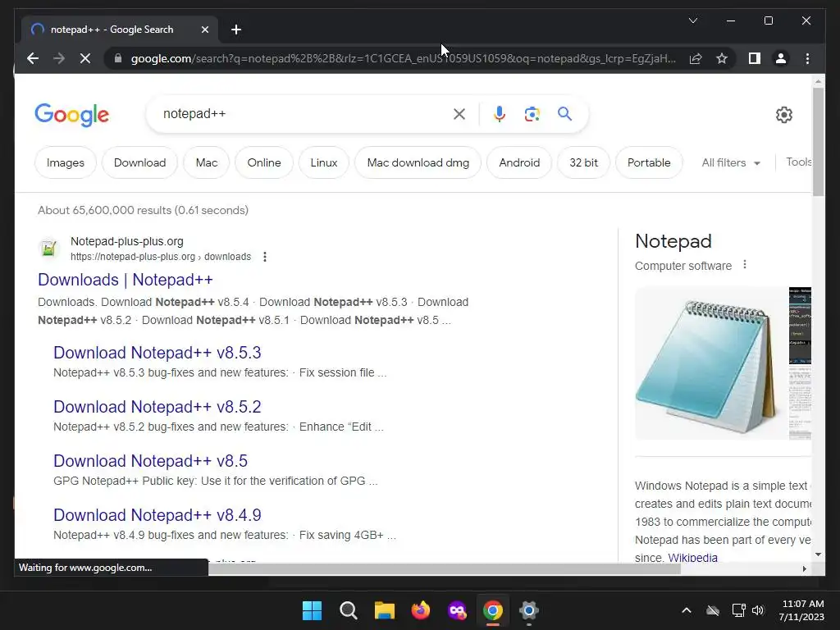The height and width of the screenshot is (630, 840).
Task: Open the Chrome side panel icon
Action: pos(755,58)
